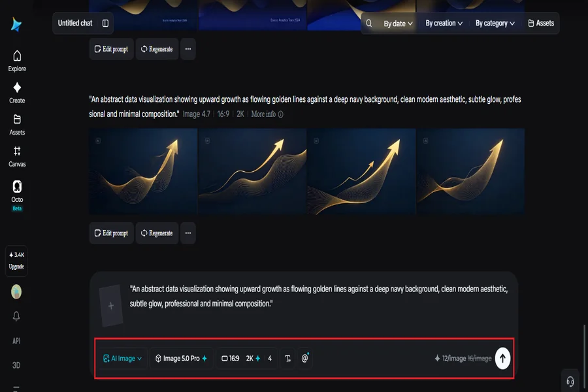Open more options in the top result row

[188, 49]
